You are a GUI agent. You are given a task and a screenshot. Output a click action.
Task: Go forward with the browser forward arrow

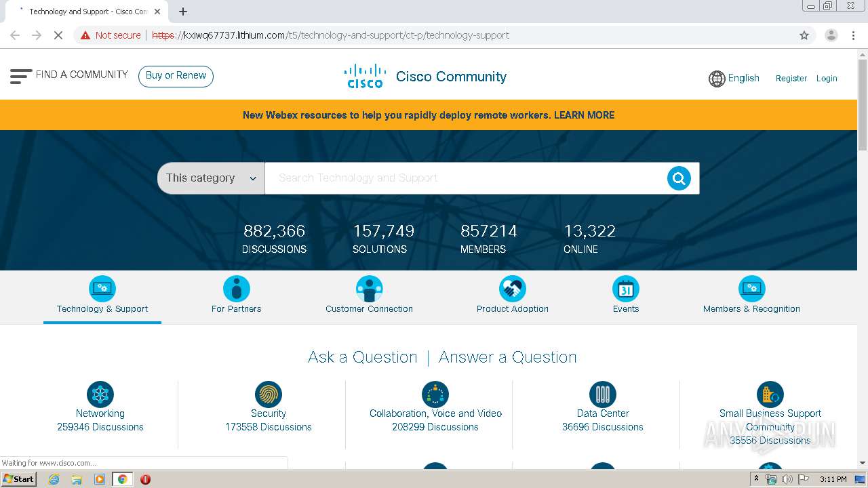click(37, 35)
